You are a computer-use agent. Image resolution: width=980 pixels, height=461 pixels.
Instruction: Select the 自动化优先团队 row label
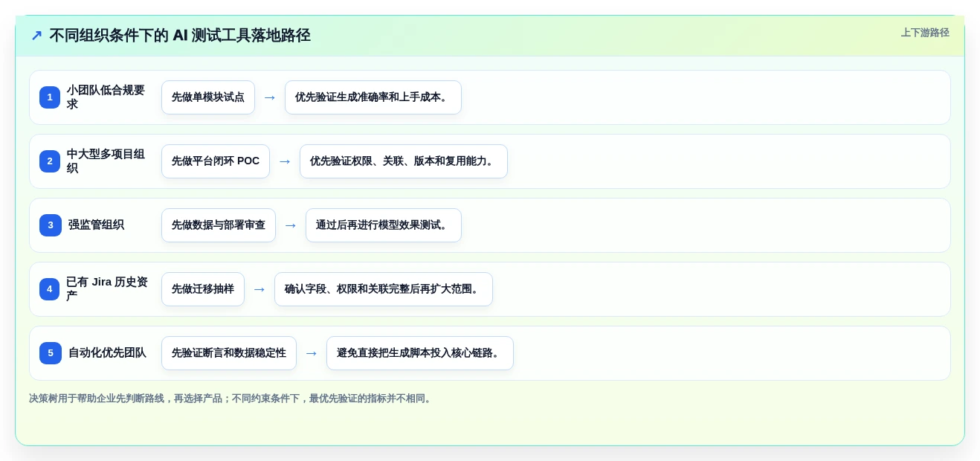107,353
